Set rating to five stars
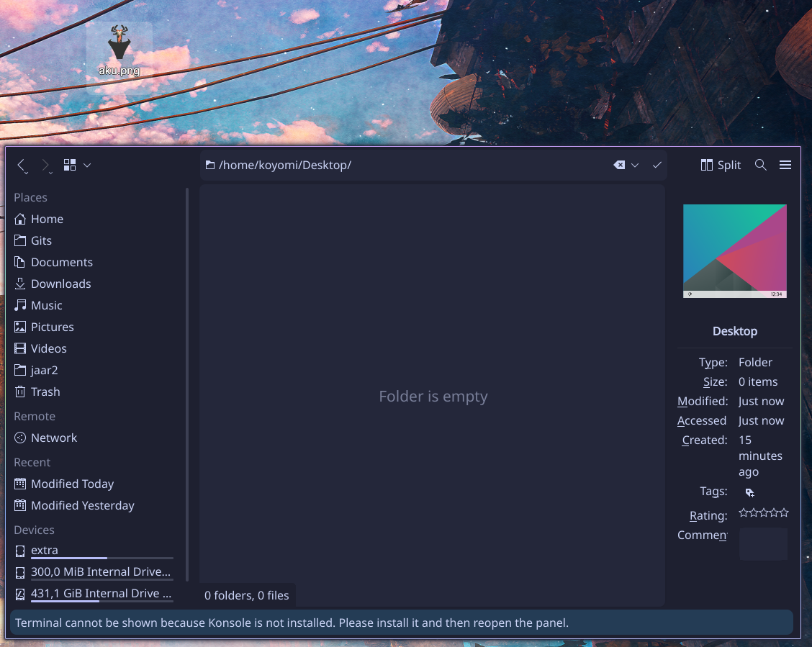 click(x=784, y=513)
